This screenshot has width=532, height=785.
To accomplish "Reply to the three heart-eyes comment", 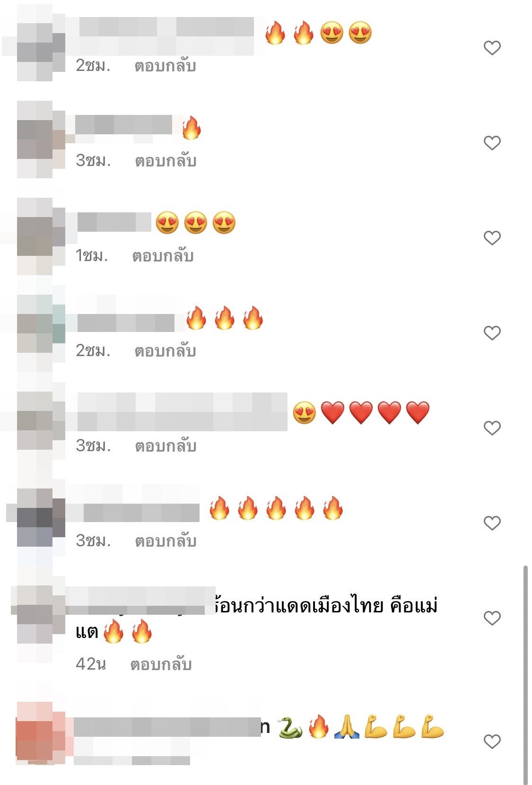I will coord(163,256).
